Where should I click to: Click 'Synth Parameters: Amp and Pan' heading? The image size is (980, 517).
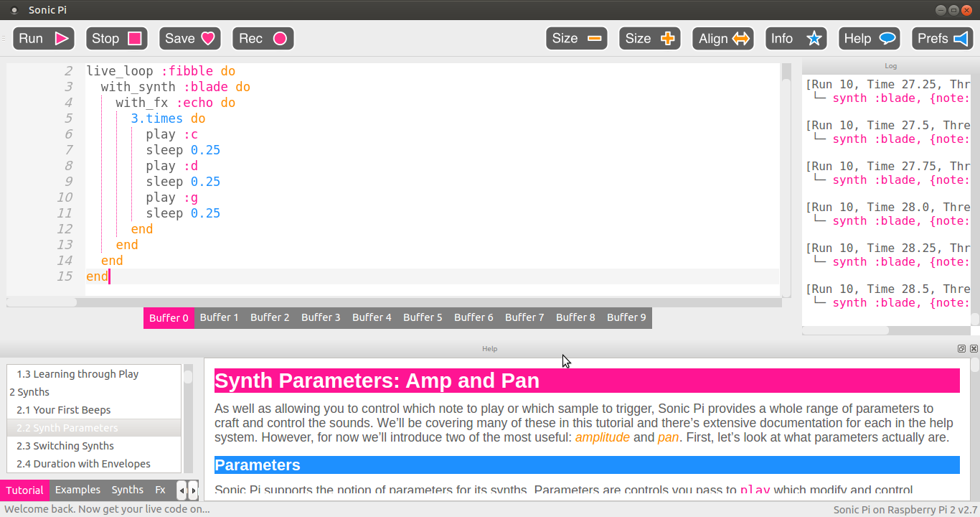coord(587,381)
